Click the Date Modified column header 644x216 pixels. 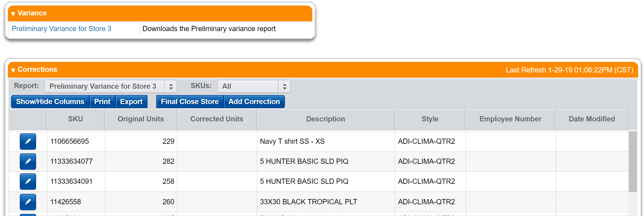(592, 119)
